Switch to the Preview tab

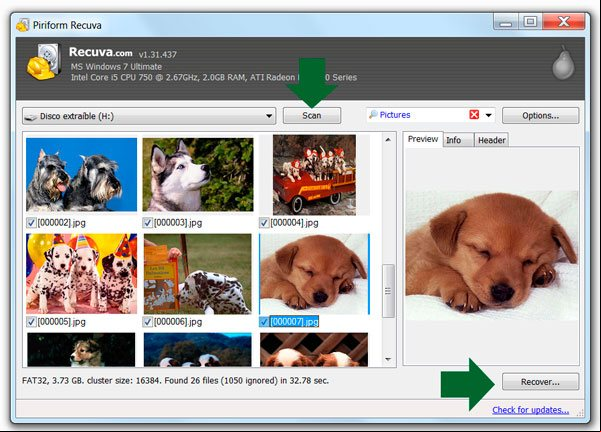click(423, 139)
